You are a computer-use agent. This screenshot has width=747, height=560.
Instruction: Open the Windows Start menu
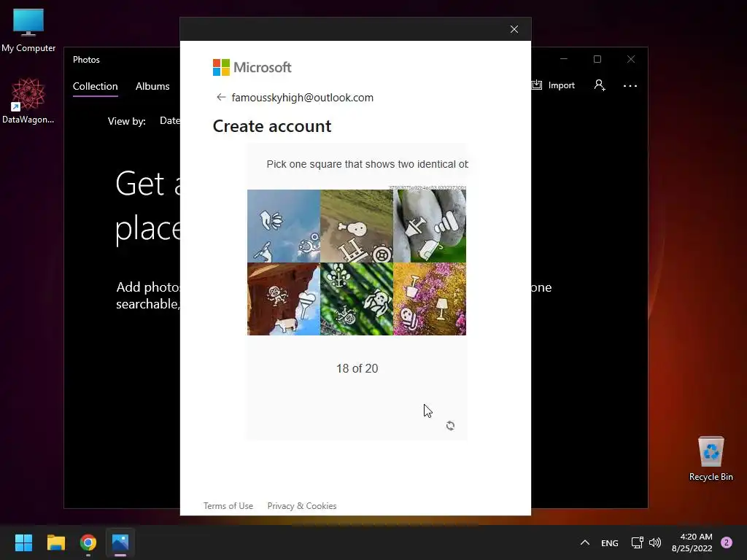pos(23,542)
